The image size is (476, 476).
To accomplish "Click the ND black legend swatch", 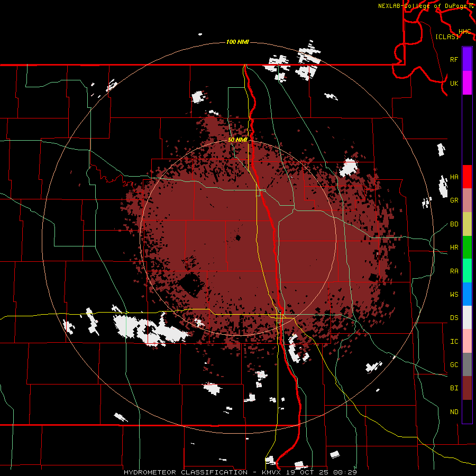I will (467, 411).
